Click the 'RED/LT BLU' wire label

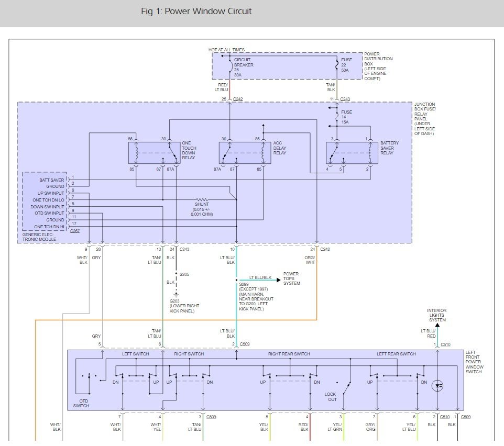pos(222,87)
